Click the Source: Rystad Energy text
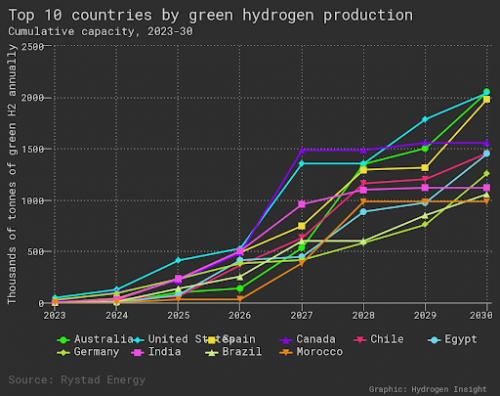Screen dimensions: 500x396 click(x=77, y=380)
